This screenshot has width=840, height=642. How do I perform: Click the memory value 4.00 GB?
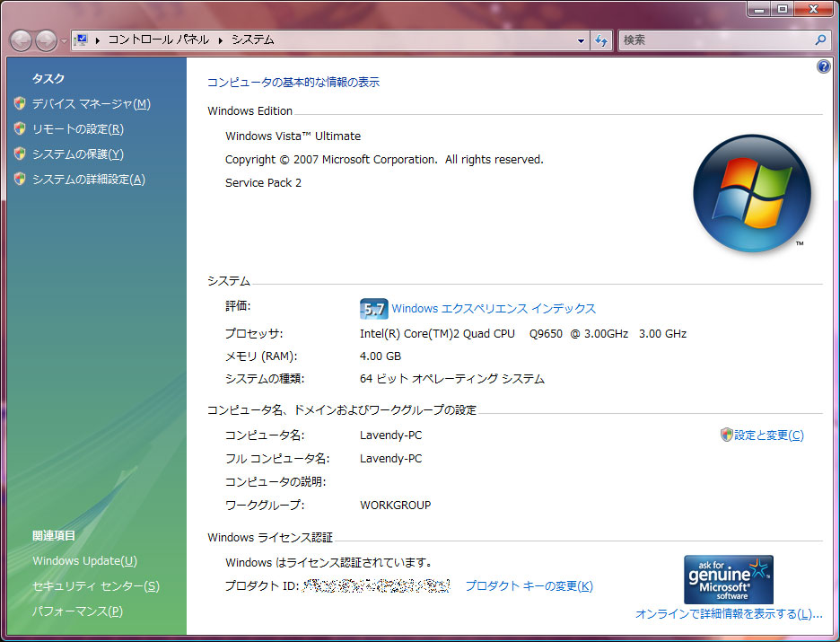point(381,356)
